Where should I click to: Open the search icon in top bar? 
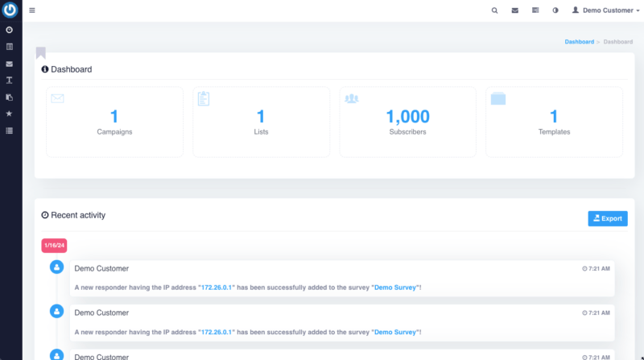point(495,10)
